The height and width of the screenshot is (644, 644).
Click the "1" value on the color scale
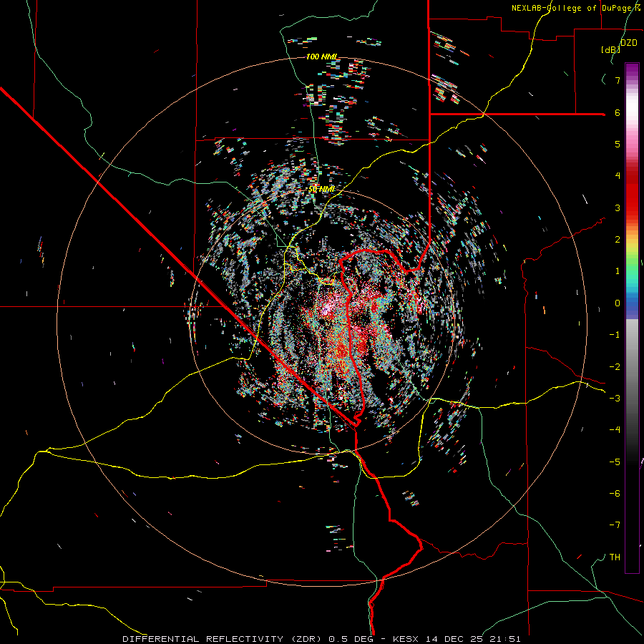(x=618, y=271)
